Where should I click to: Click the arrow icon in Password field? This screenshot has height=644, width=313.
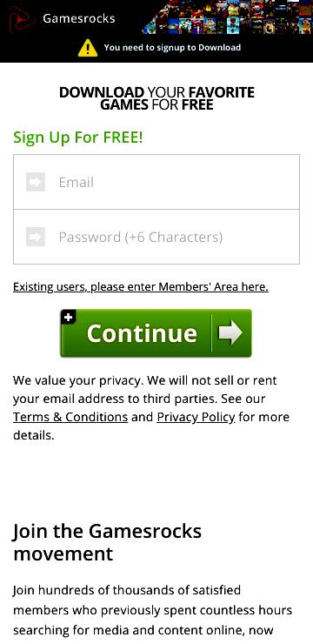click(x=36, y=237)
